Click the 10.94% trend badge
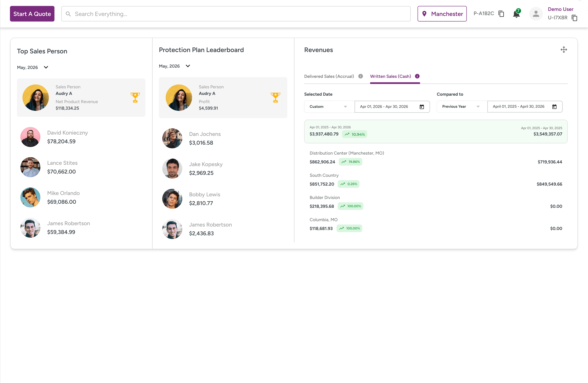The width and height of the screenshot is (588, 383). point(354,134)
